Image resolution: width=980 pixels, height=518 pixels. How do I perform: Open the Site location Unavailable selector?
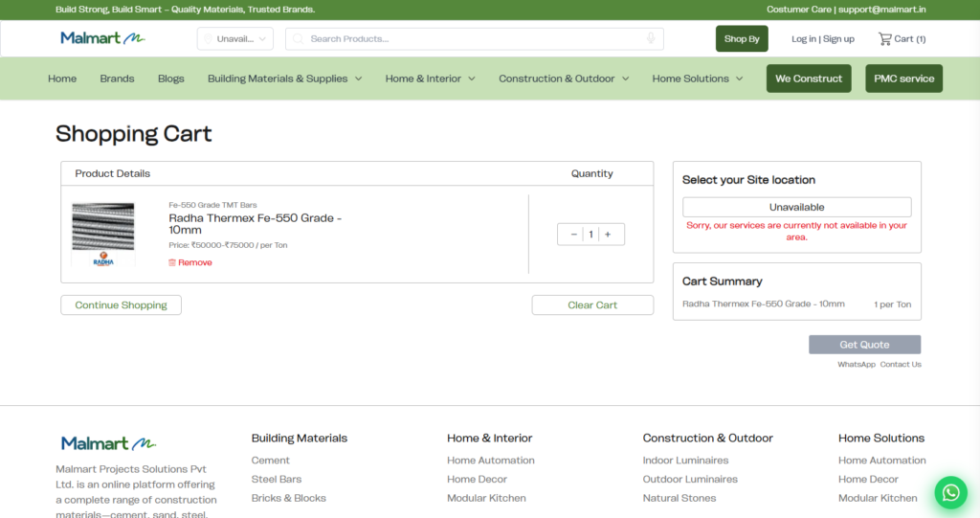coord(797,207)
